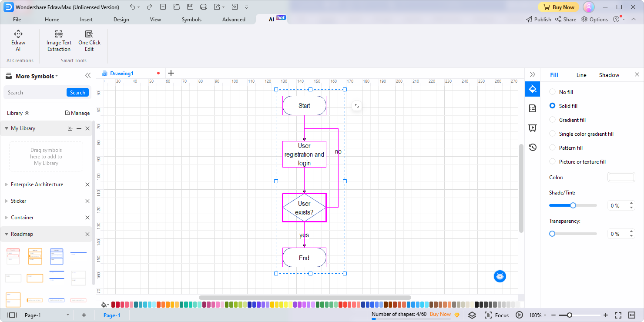This screenshot has width=644, height=322.
Task: Switch to the Design ribbon tab
Action: click(121, 20)
